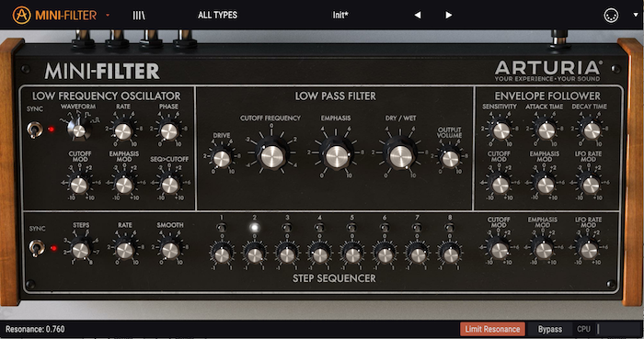Open the MIDI connector settings icon
This screenshot has width=644, height=339.
tap(611, 16)
